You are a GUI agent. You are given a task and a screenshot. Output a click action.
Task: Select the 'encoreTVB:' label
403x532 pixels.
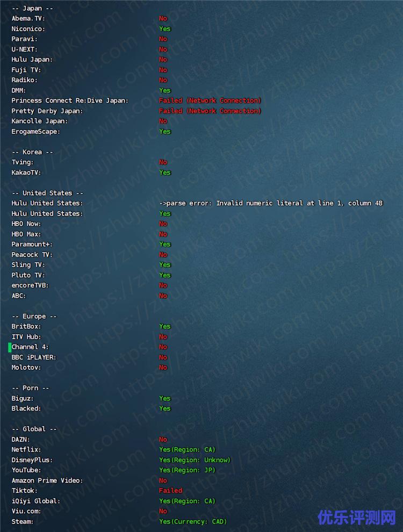coord(30,285)
